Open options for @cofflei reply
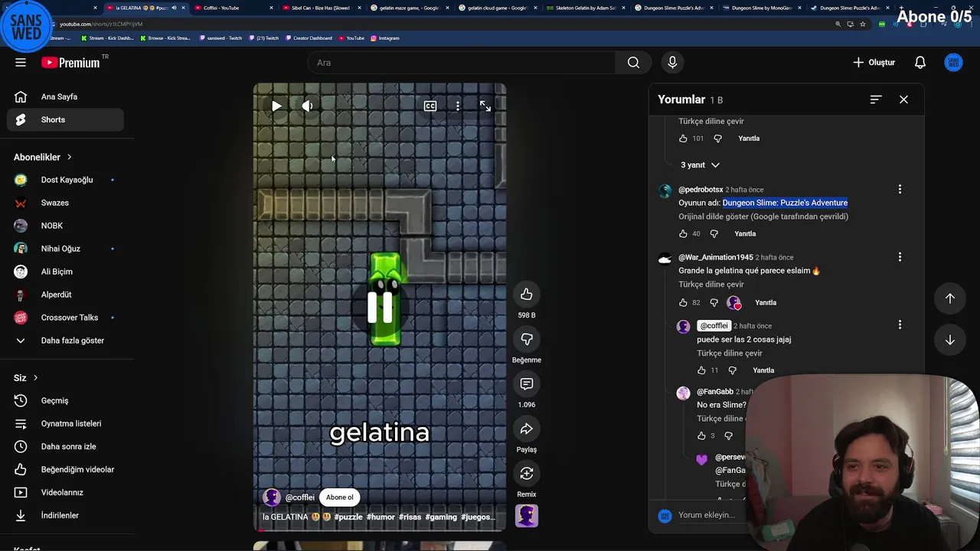The height and width of the screenshot is (551, 980). point(900,325)
